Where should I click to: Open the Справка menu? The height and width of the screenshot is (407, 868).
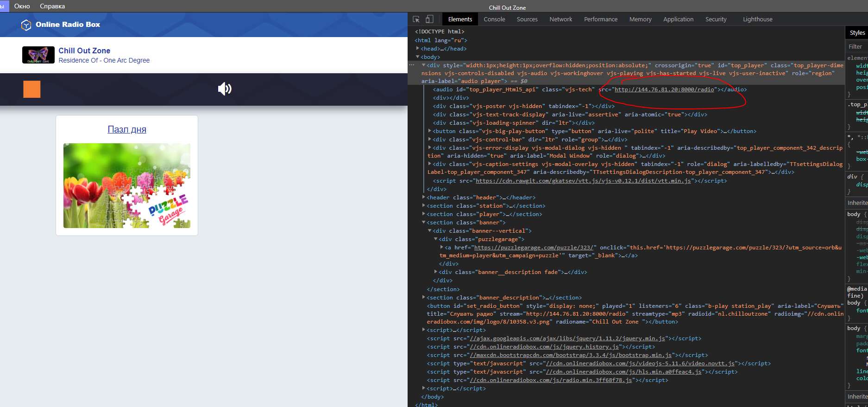pyautogui.click(x=52, y=6)
